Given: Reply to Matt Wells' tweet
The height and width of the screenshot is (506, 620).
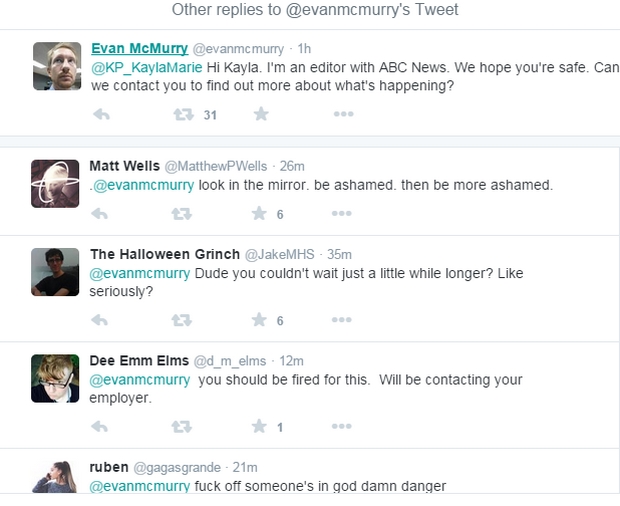Looking at the screenshot, I should [x=100, y=214].
